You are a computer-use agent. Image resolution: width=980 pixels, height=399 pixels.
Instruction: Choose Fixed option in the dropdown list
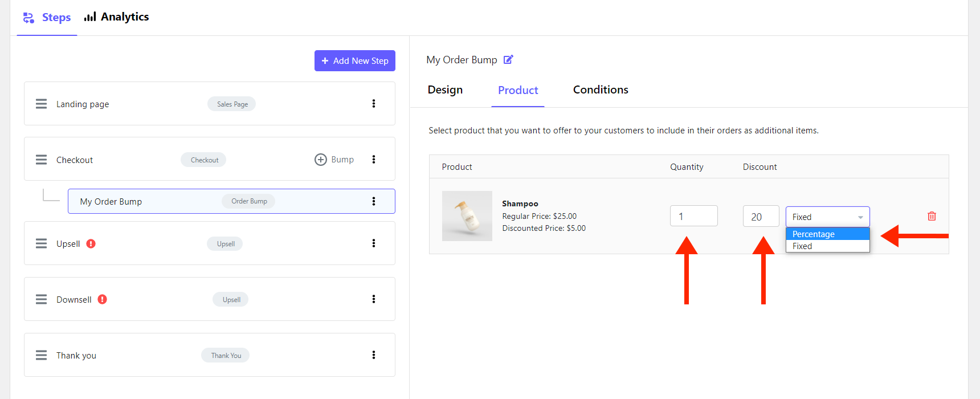click(827, 246)
